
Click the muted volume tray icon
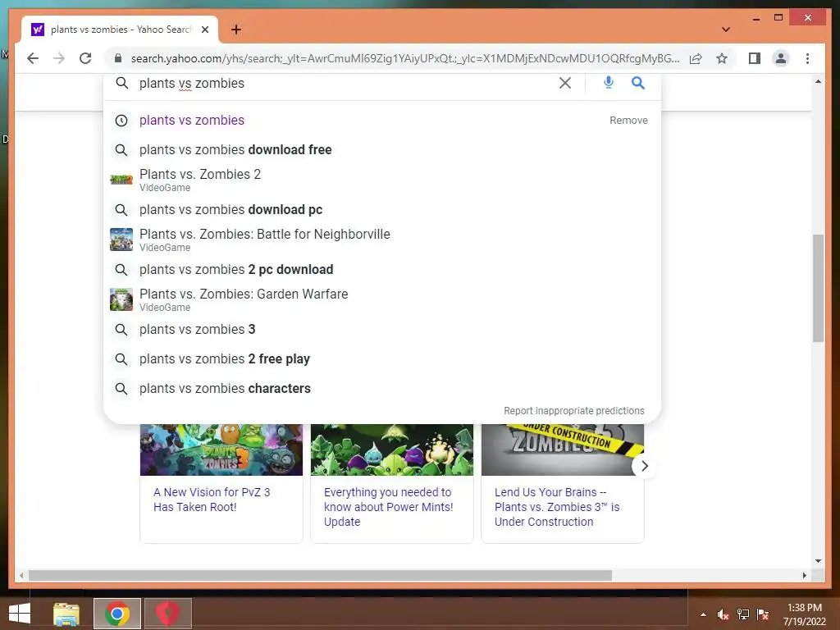coord(723,614)
